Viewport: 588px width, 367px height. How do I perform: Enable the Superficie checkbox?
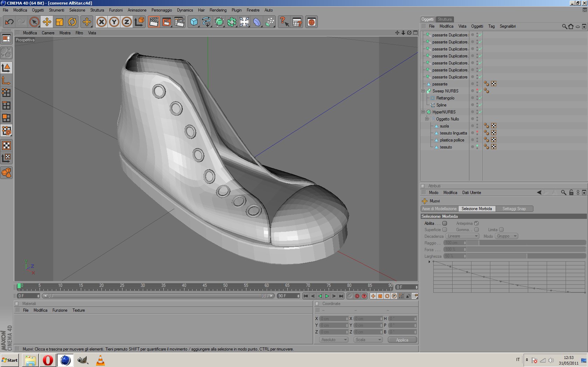point(444,230)
